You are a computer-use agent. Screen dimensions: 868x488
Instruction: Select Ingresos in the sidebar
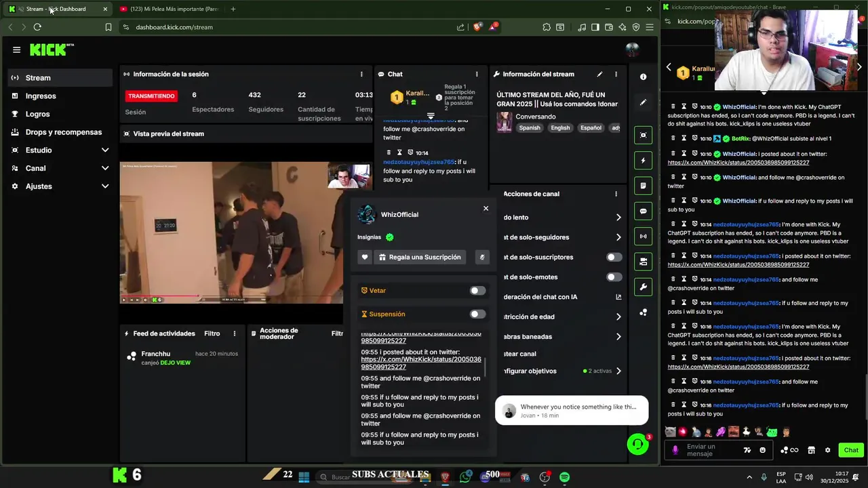(x=61, y=96)
